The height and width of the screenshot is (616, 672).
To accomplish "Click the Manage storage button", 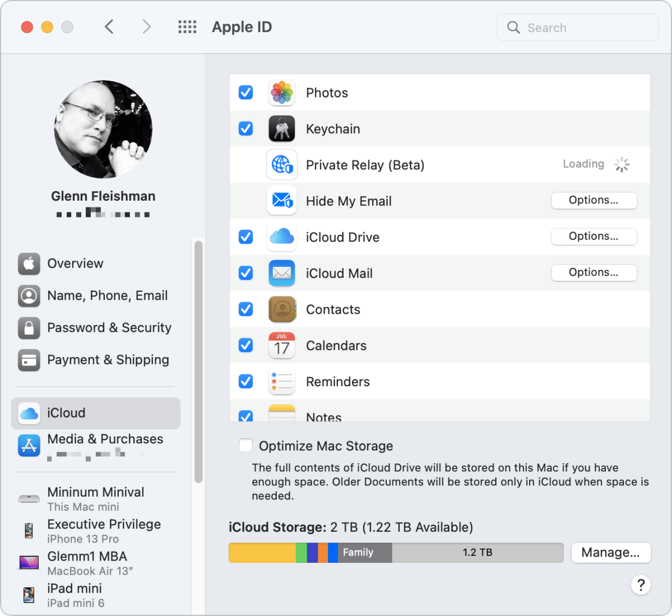I will (611, 553).
